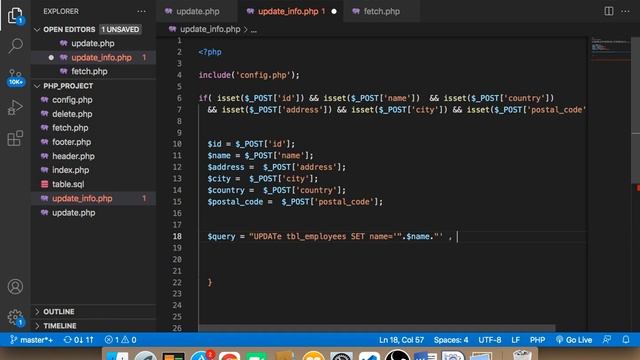The height and width of the screenshot is (360, 640).
Task: Change end of line via LF
Action: click(516, 340)
